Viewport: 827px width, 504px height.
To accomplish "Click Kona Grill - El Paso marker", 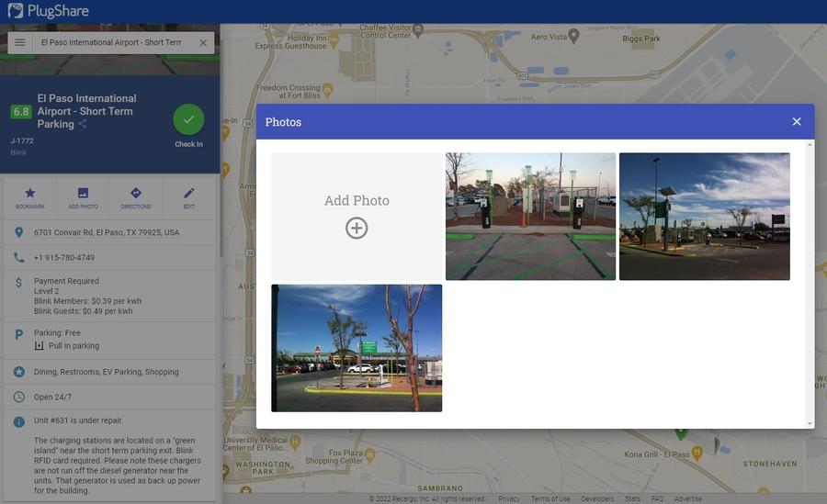I will coord(697,453).
